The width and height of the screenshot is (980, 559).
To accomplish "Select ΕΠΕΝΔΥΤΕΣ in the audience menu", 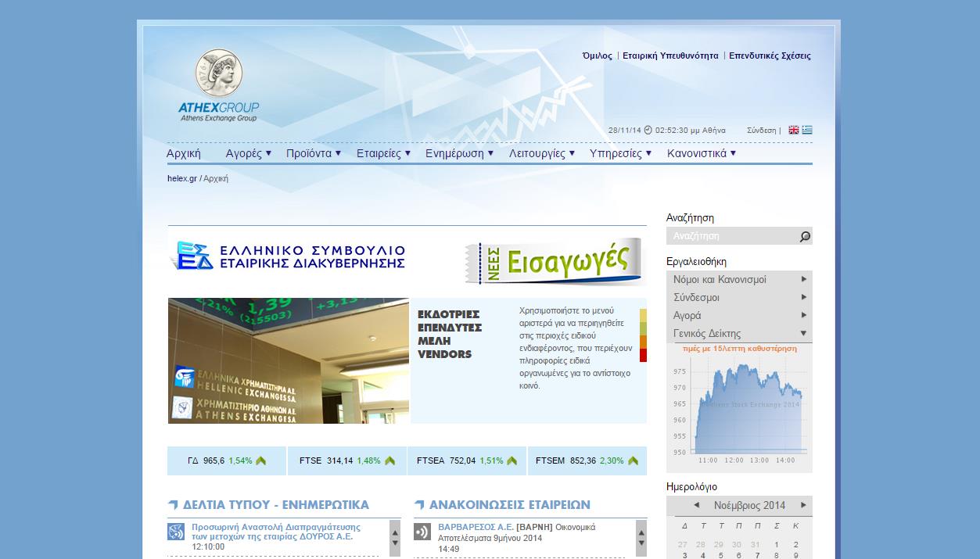I will coord(450,328).
